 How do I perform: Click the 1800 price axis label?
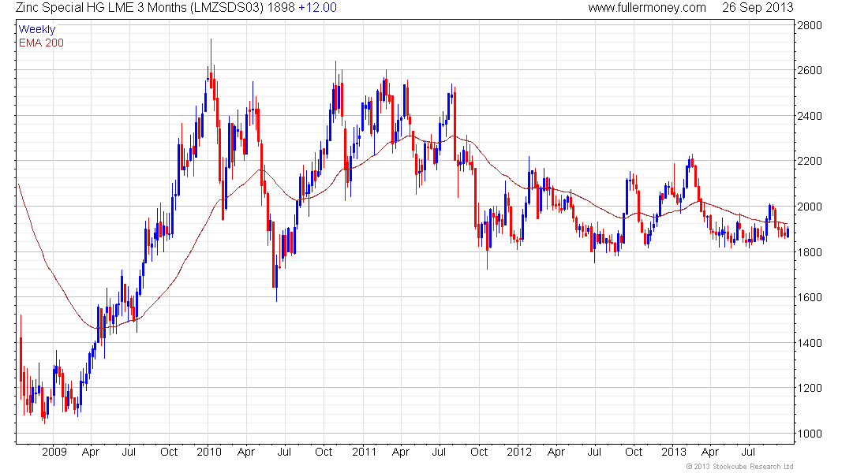[x=810, y=252]
